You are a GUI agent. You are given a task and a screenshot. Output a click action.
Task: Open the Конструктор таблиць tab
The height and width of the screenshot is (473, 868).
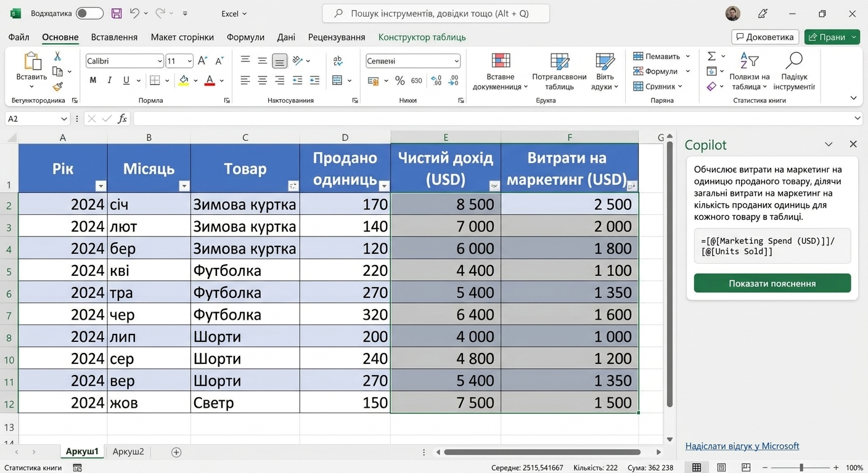(422, 37)
